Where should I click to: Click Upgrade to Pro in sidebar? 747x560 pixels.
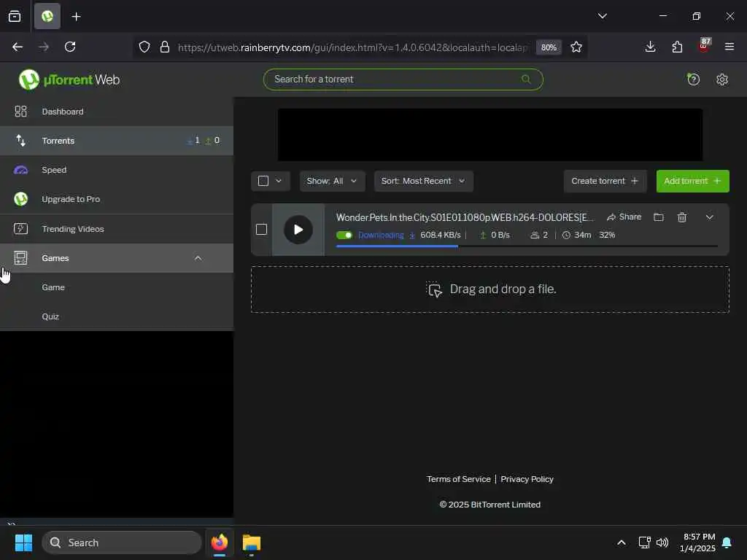click(x=116, y=199)
